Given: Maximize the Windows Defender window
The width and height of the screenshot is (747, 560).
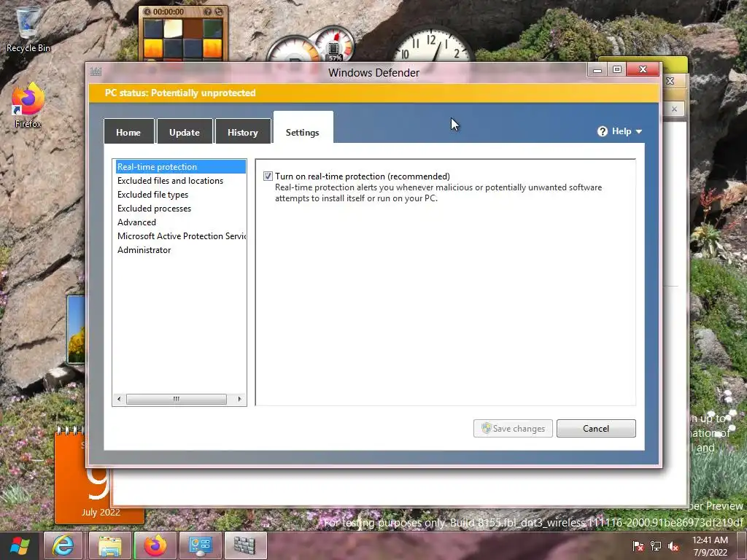Looking at the screenshot, I should pos(617,70).
